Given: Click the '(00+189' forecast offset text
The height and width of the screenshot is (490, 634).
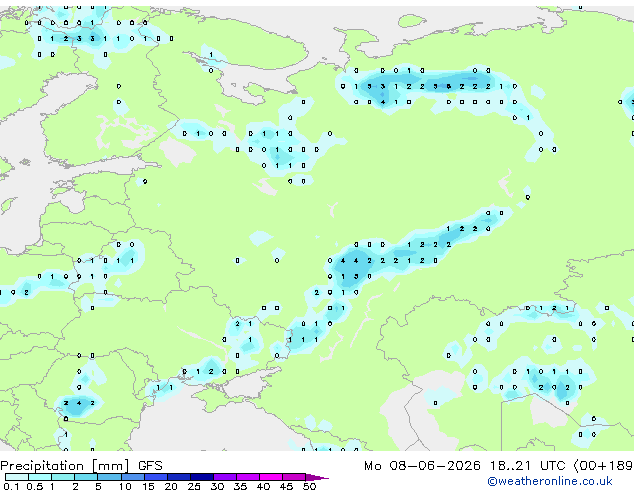Looking at the screenshot, I should point(603,466).
